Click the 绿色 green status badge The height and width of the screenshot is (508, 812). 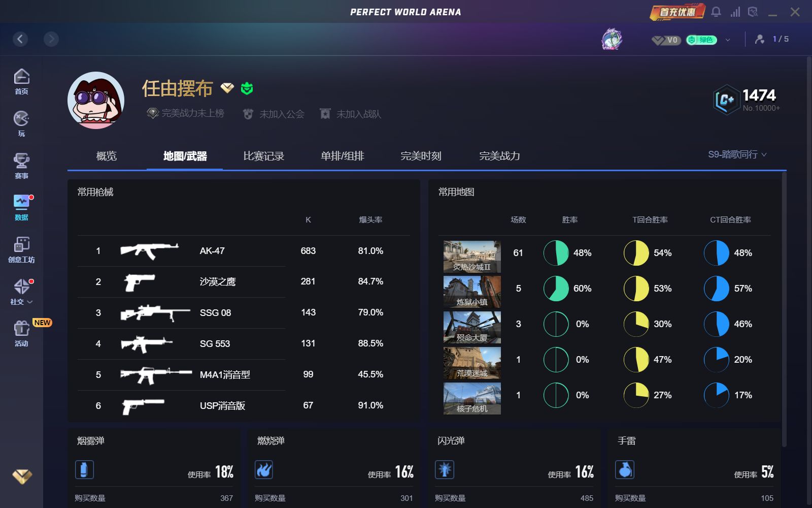click(701, 40)
